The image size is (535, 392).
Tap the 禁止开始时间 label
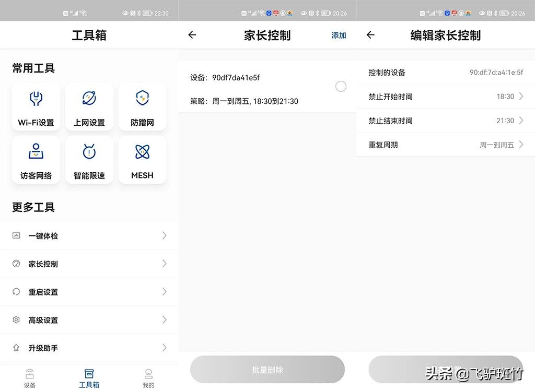pyautogui.click(x=390, y=97)
